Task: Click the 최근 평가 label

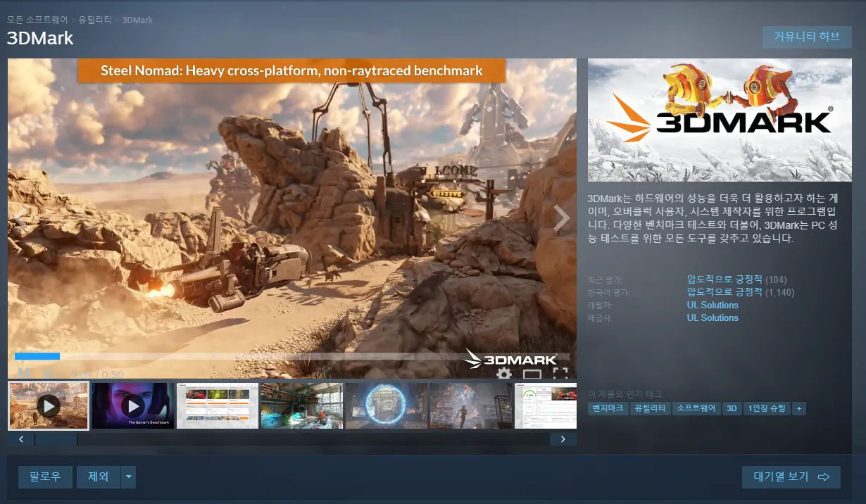Action: [x=605, y=279]
